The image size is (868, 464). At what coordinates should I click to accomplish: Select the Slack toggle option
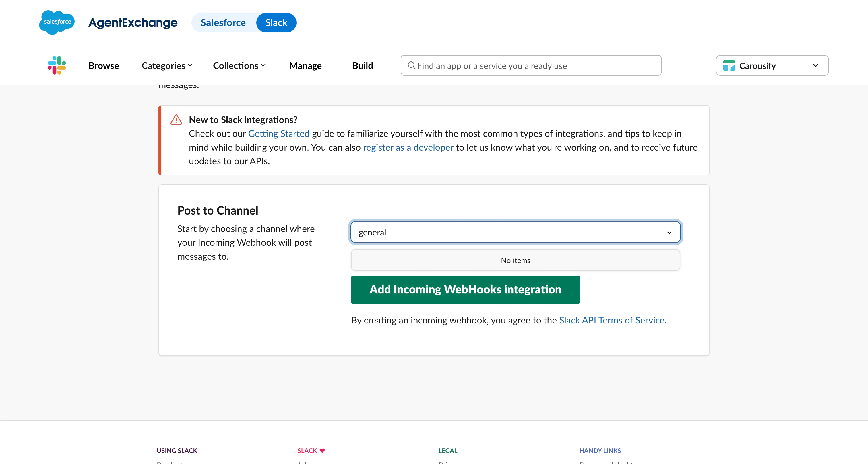[x=276, y=23]
